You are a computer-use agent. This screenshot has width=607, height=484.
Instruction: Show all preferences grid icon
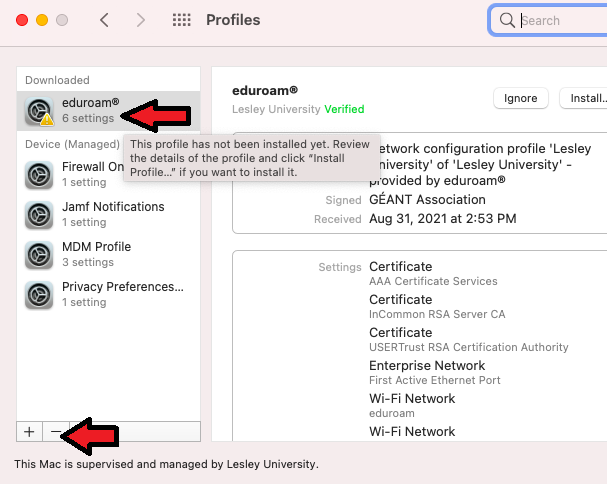click(x=182, y=20)
